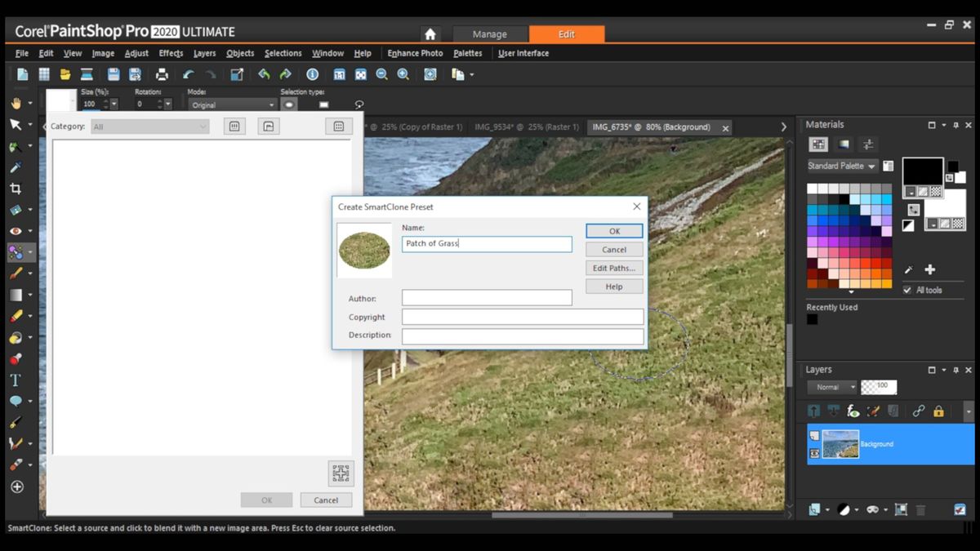Select the Text tool
Viewport: 980px width, 551px height.
point(16,380)
